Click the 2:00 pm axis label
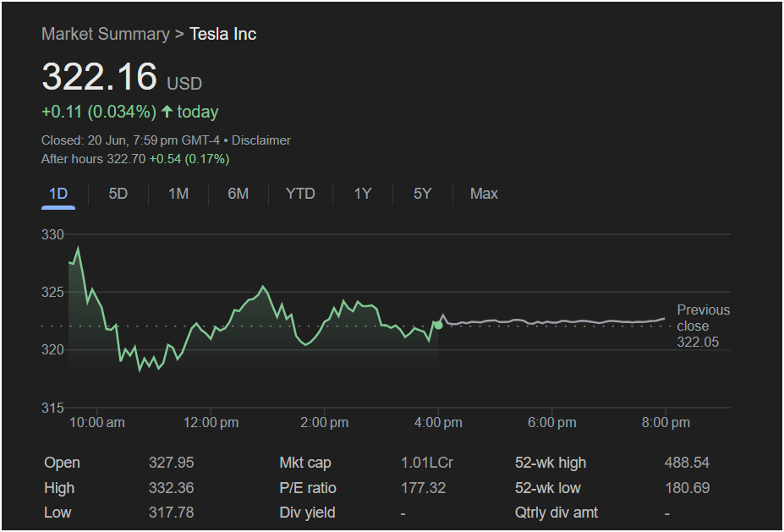Image resolution: width=784 pixels, height=532 pixels. (325, 423)
